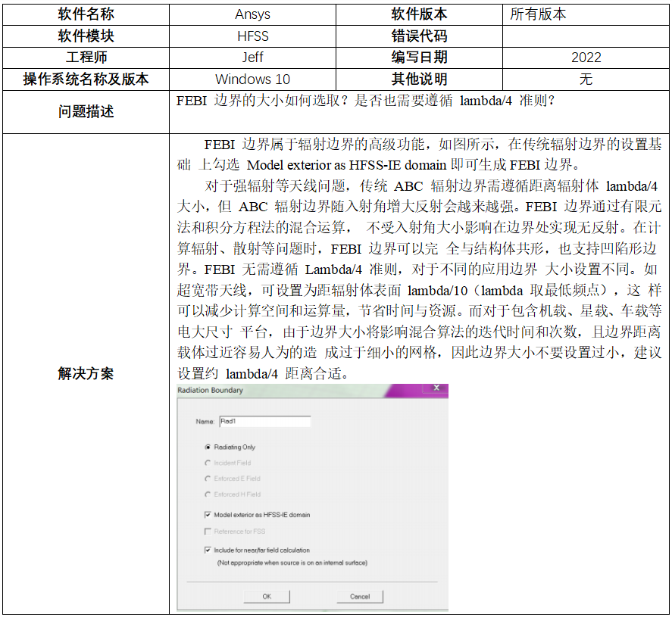Select the Radiating Only radio button
672x617 pixels.
[x=208, y=447]
